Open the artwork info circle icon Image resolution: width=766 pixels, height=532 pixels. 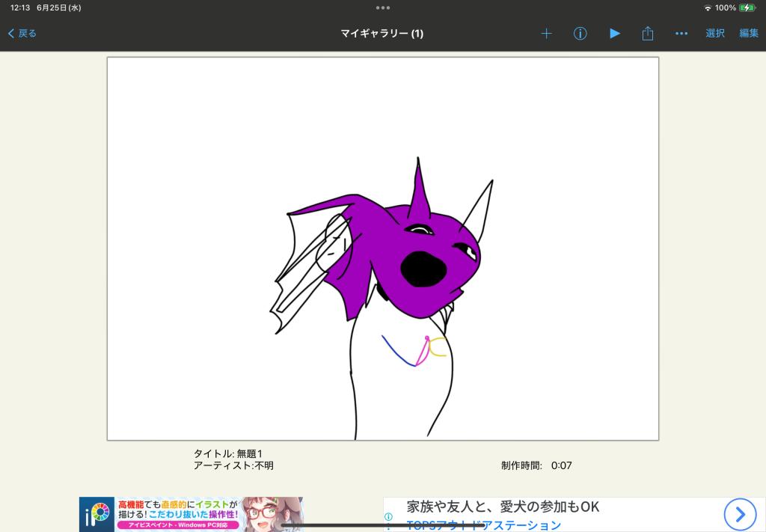[x=580, y=34]
